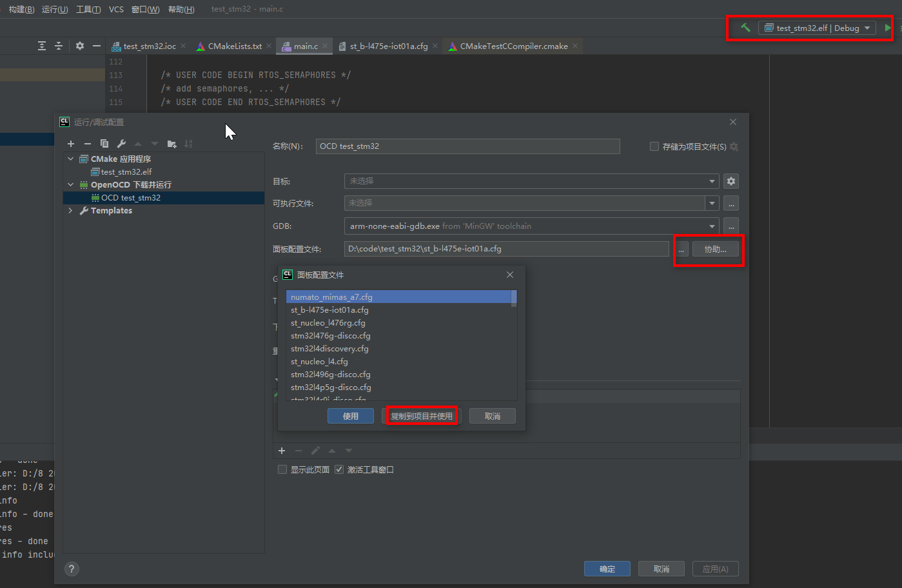The width and height of the screenshot is (902, 588).
Task: Hide the project panel with minus icon
Action: click(97, 46)
